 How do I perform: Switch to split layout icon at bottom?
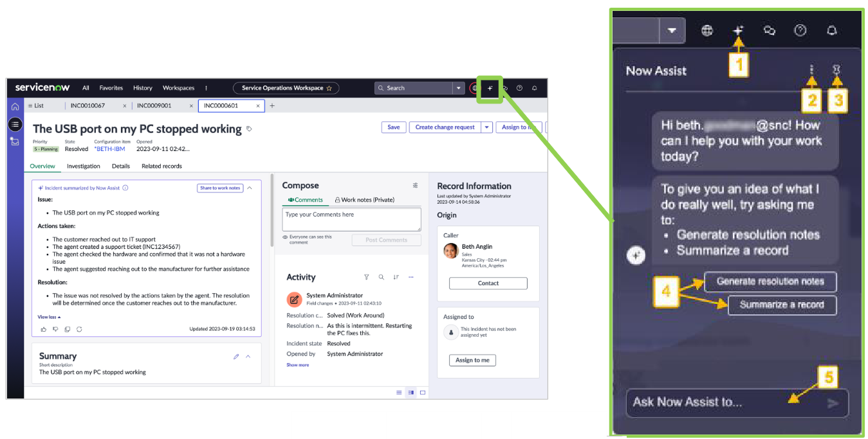pos(411,392)
